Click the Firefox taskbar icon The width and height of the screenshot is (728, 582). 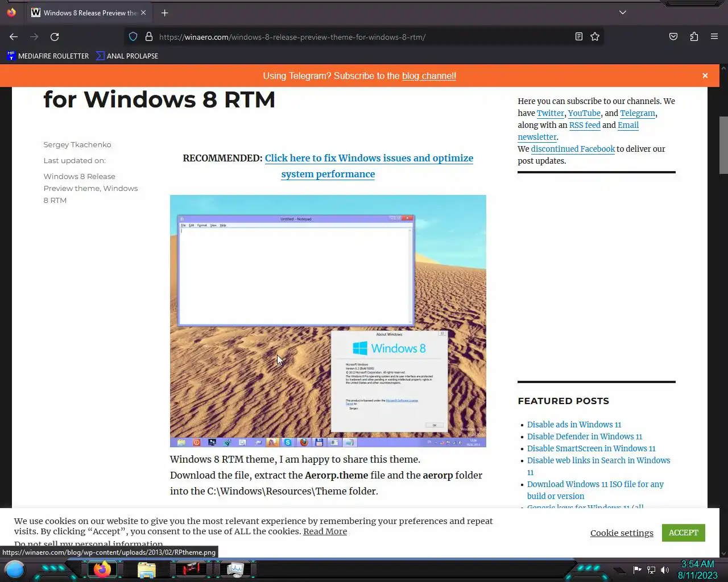tap(102, 569)
